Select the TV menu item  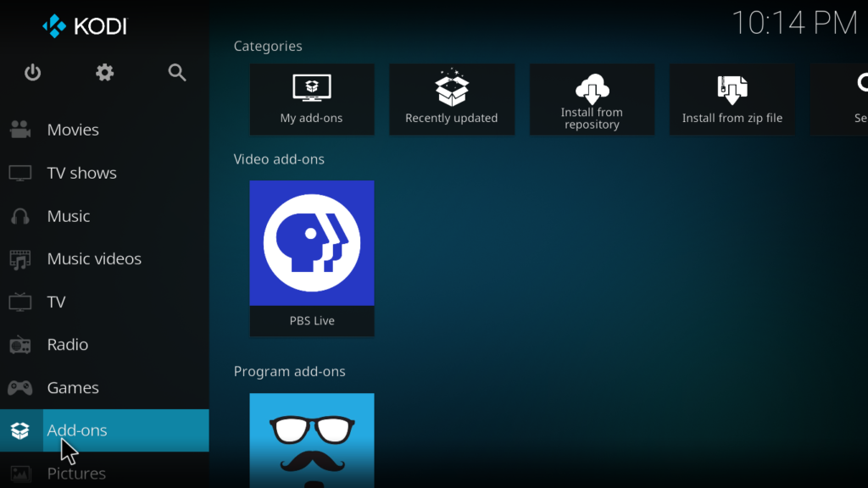click(56, 302)
